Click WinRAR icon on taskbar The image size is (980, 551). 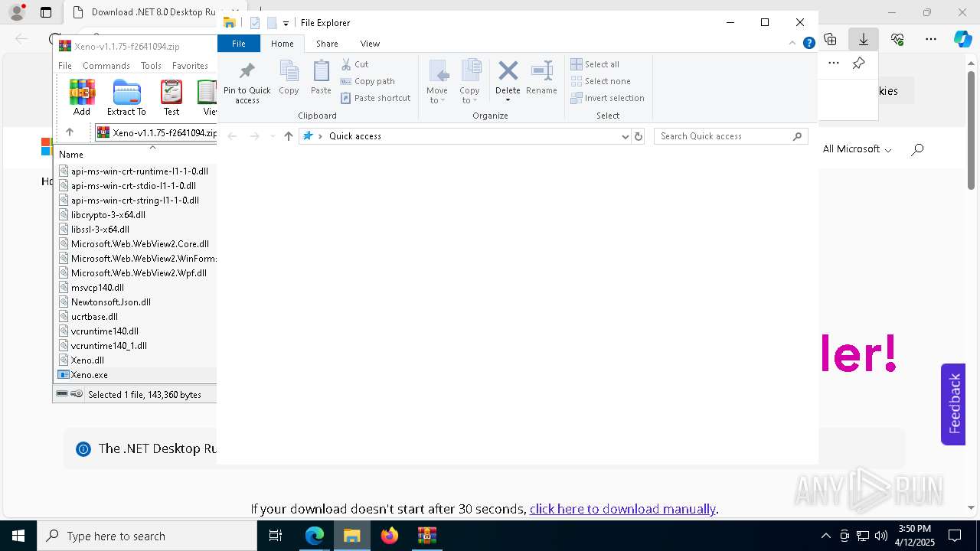[x=427, y=536]
